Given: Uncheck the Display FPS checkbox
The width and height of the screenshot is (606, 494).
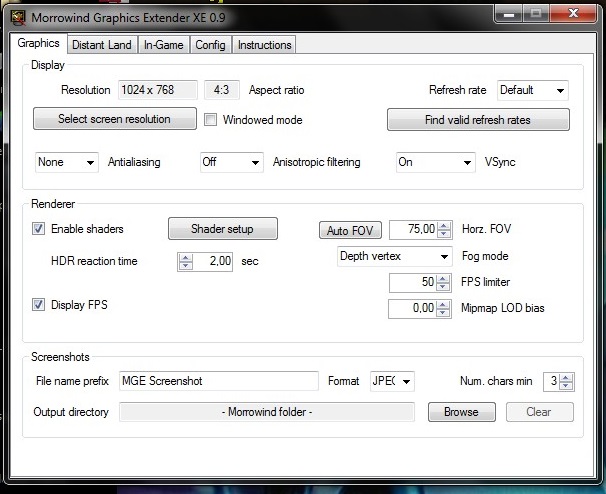Looking at the screenshot, I should coord(39,305).
